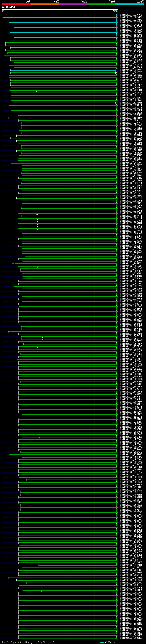The width and height of the screenshot is (146, 644).
Task: Click the UniRef100_A6RRY0 label
Action: tap(131, 263)
